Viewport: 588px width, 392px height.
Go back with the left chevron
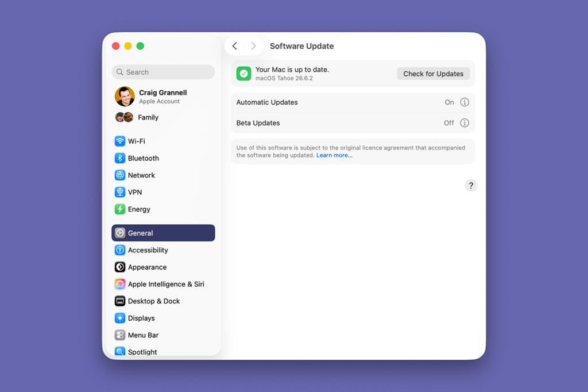(235, 46)
